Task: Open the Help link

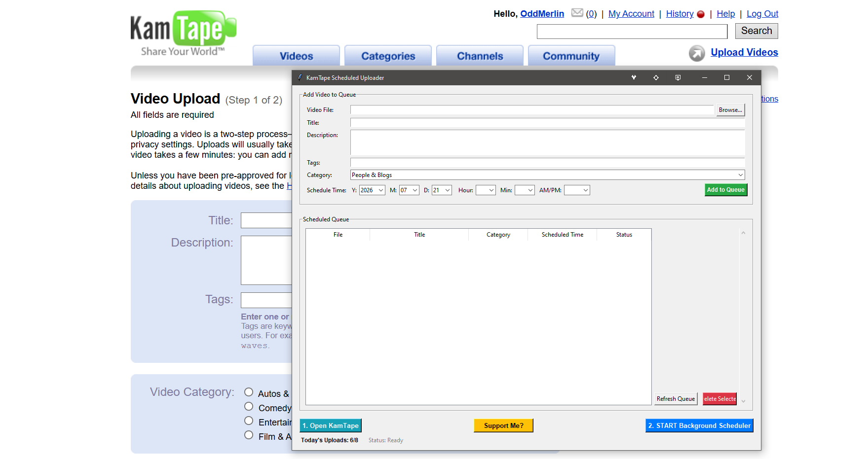Action: click(x=725, y=14)
